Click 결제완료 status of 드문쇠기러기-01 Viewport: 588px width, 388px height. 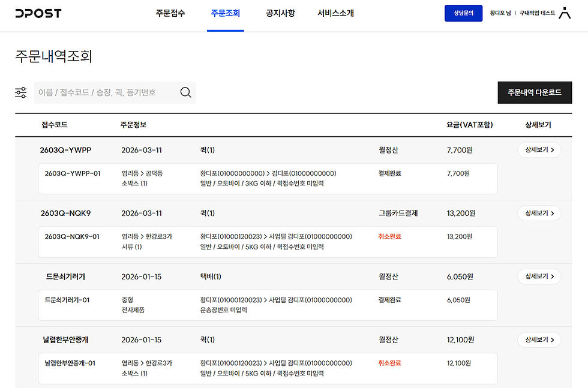(389, 300)
